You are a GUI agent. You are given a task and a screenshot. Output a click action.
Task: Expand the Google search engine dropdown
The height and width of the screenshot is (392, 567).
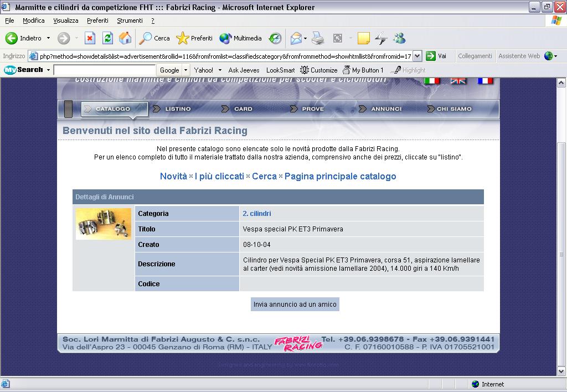(x=185, y=70)
